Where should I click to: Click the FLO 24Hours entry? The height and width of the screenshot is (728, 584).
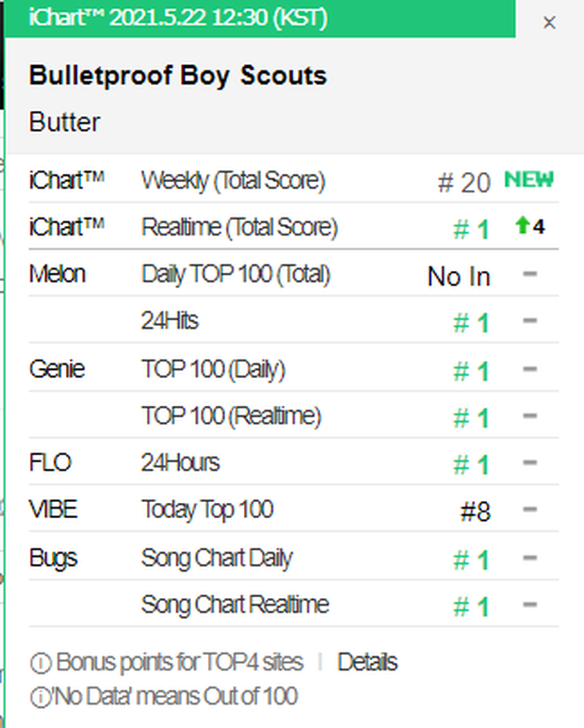point(293,462)
